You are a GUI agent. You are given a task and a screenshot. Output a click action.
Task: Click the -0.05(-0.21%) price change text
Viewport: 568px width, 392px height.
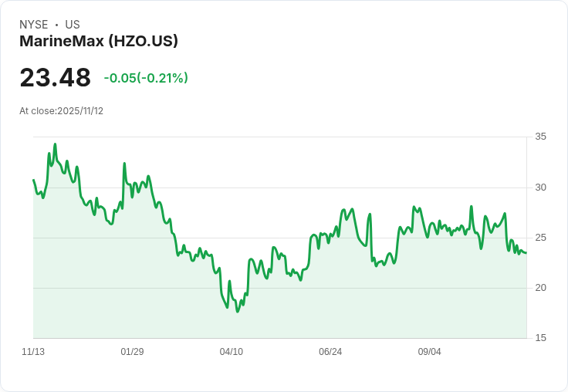click(x=146, y=78)
